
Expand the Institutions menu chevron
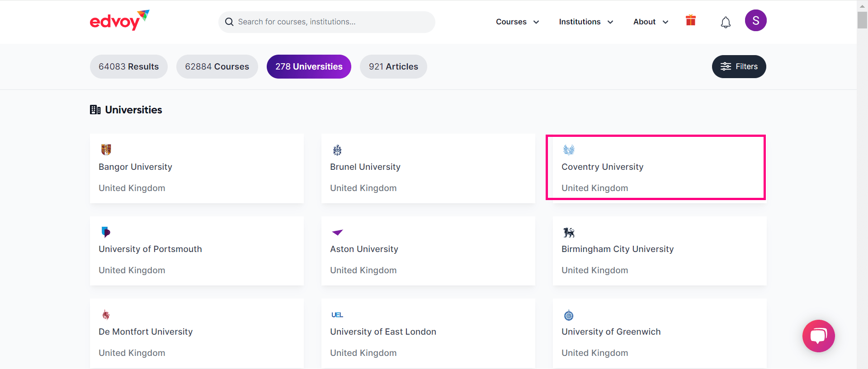pos(610,22)
